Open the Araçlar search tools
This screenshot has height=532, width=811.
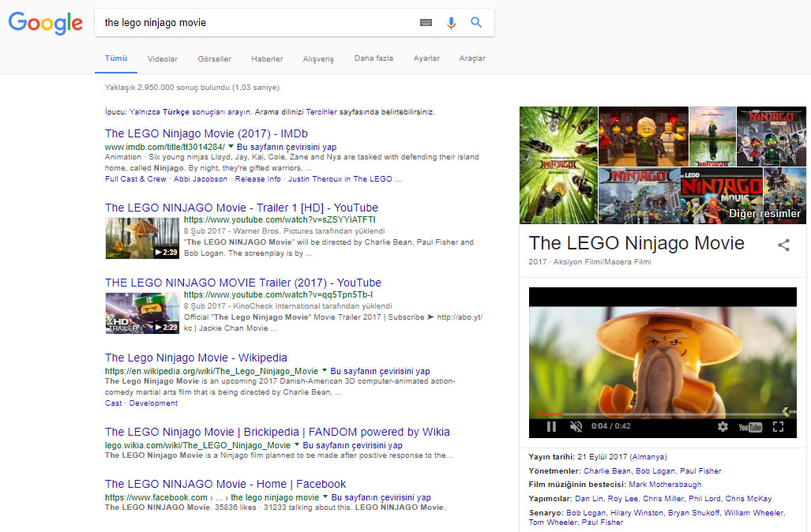tap(472, 58)
